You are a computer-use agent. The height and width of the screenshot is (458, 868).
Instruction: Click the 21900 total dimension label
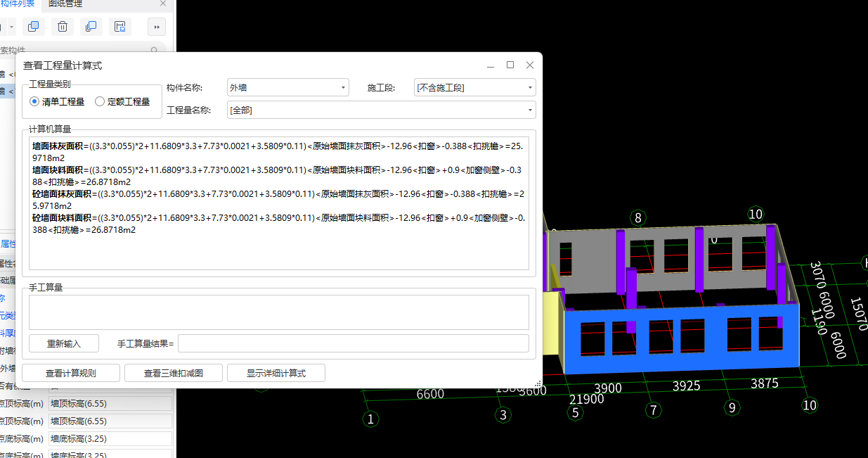[x=587, y=399]
